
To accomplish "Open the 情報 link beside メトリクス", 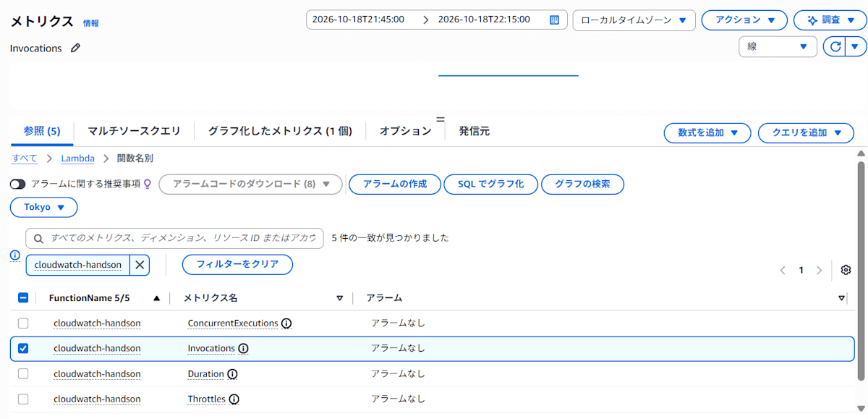I will [91, 23].
